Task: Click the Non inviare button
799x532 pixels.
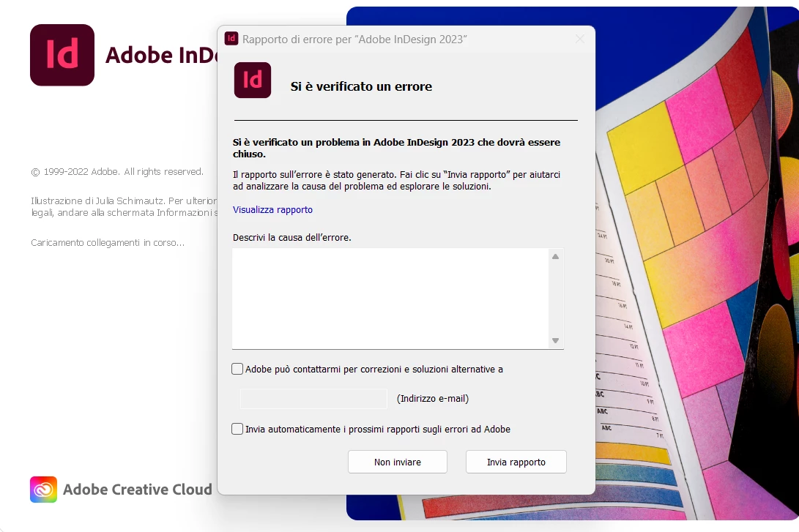Action: point(398,462)
